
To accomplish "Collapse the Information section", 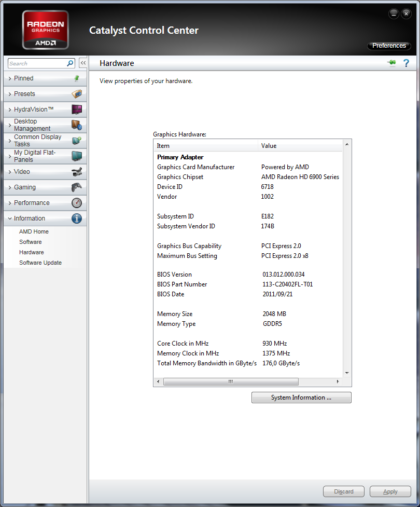I will point(45,218).
